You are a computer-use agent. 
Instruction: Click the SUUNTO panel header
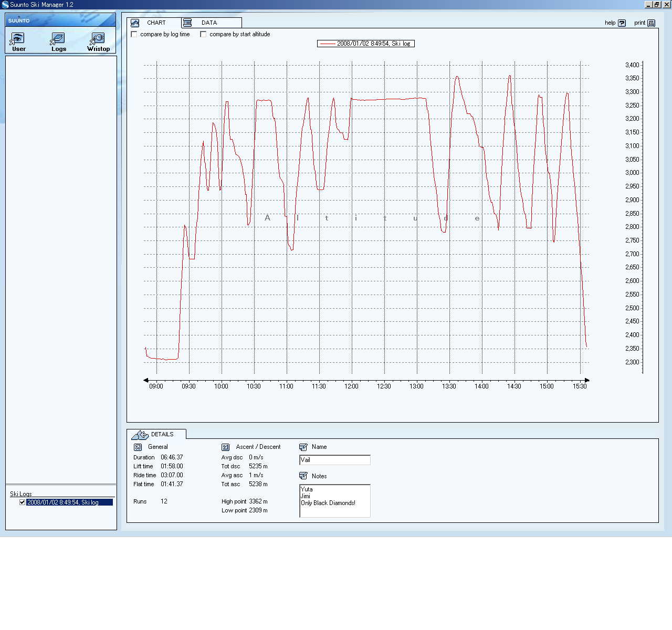(x=60, y=20)
